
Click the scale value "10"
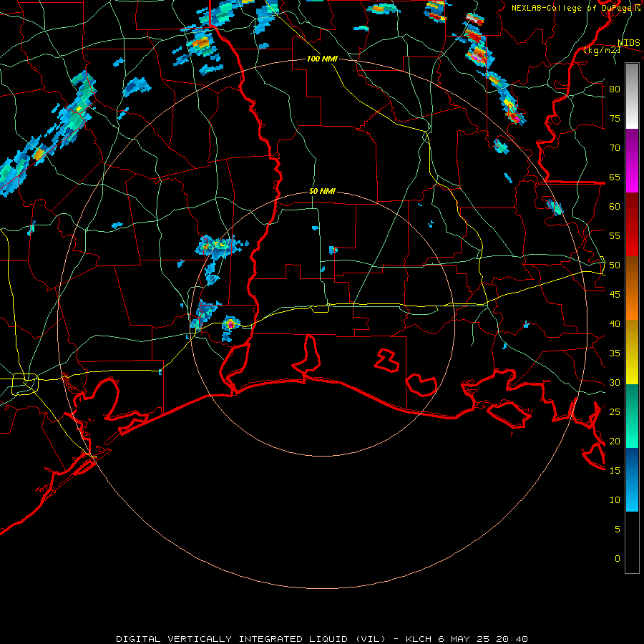point(615,500)
